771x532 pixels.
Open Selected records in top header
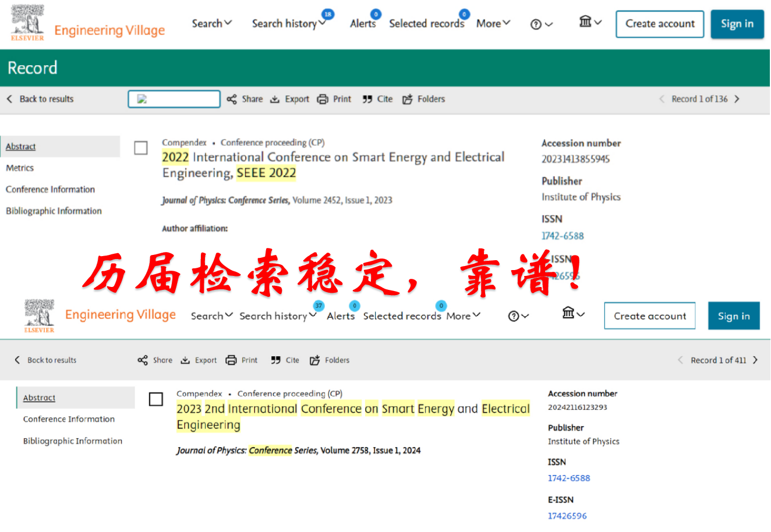click(x=427, y=23)
